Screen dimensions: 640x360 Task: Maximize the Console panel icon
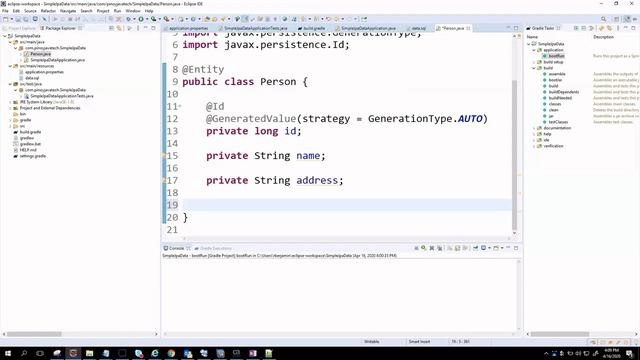point(516,248)
